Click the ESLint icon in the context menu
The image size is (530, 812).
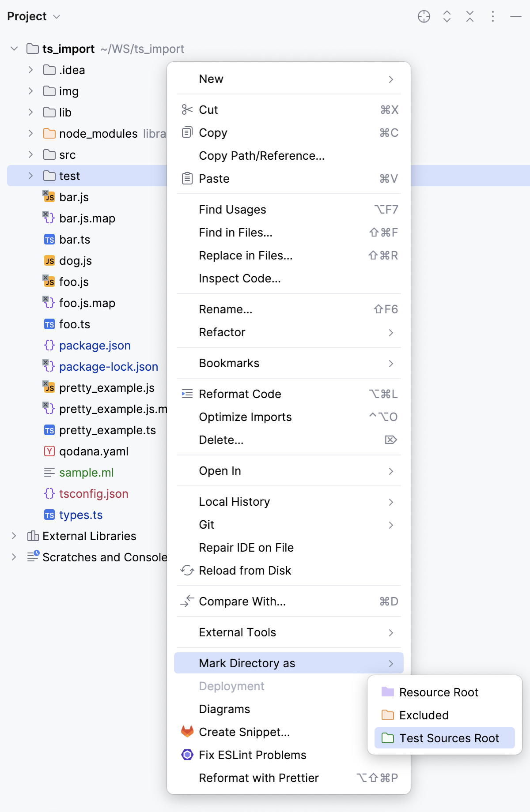coord(187,755)
